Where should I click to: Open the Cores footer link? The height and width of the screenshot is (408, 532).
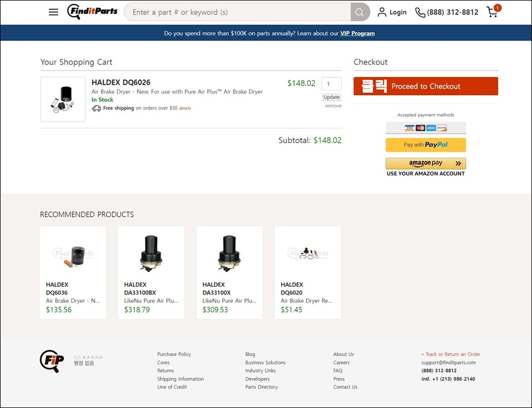[163, 363]
